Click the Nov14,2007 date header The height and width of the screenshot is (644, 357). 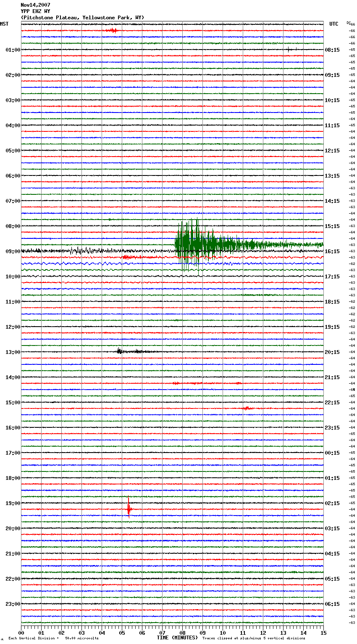[x=35, y=5]
